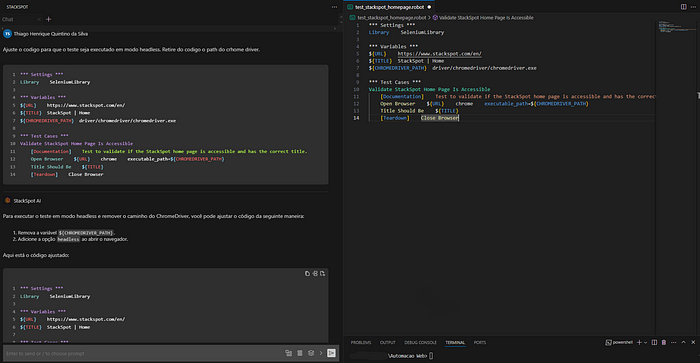Create new file from response code block
The height and width of the screenshot is (363, 700).
[x=322, y=273]
